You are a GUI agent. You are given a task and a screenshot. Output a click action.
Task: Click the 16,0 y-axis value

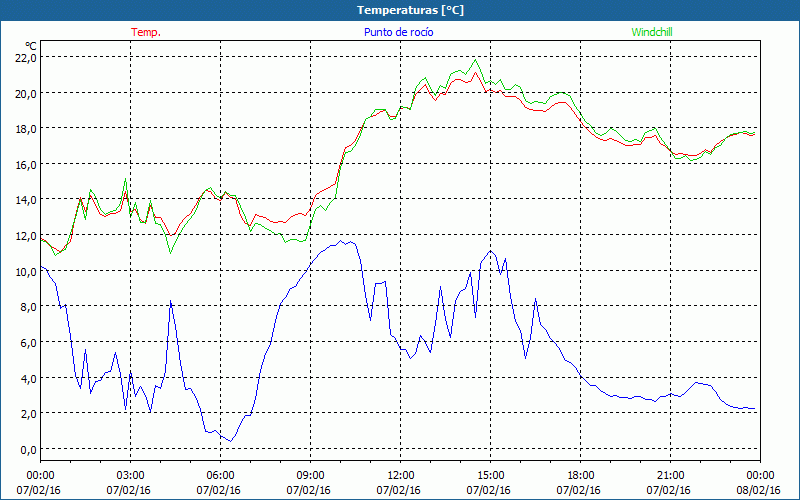tap(26, 164)
